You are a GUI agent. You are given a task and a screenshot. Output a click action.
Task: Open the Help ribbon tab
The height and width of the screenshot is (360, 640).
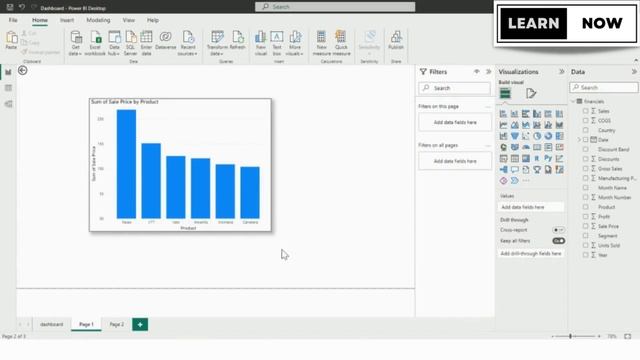[153, 20]
